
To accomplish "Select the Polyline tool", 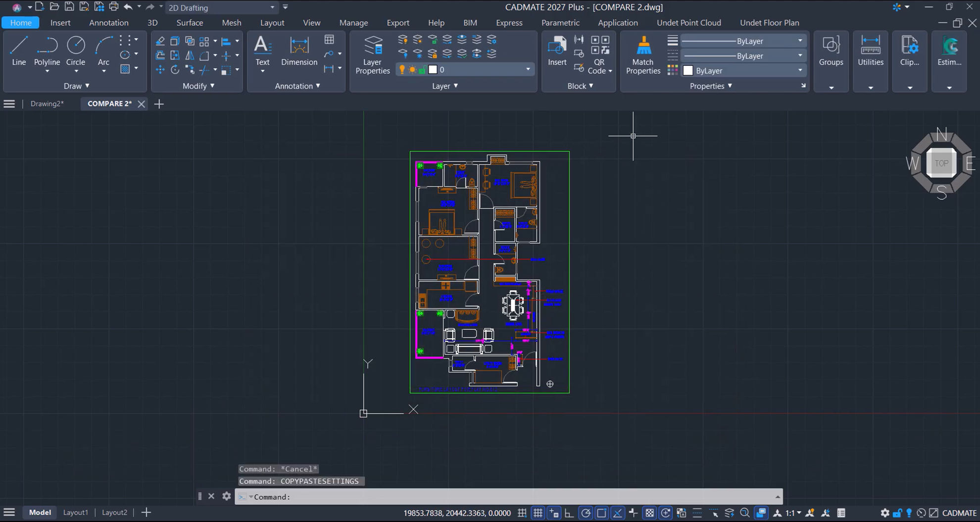I will (x=47, y=51).
